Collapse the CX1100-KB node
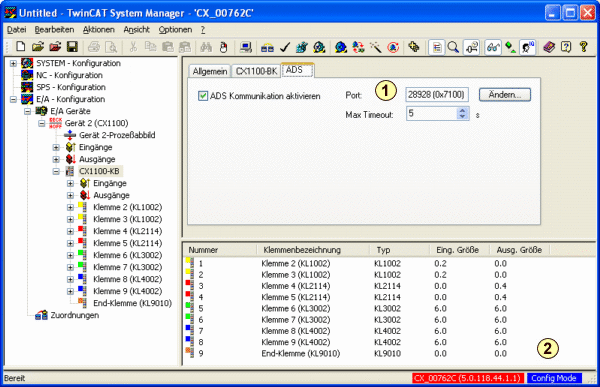Image resolution: width=600 pixels, height=387 pixels. point(56,171)
